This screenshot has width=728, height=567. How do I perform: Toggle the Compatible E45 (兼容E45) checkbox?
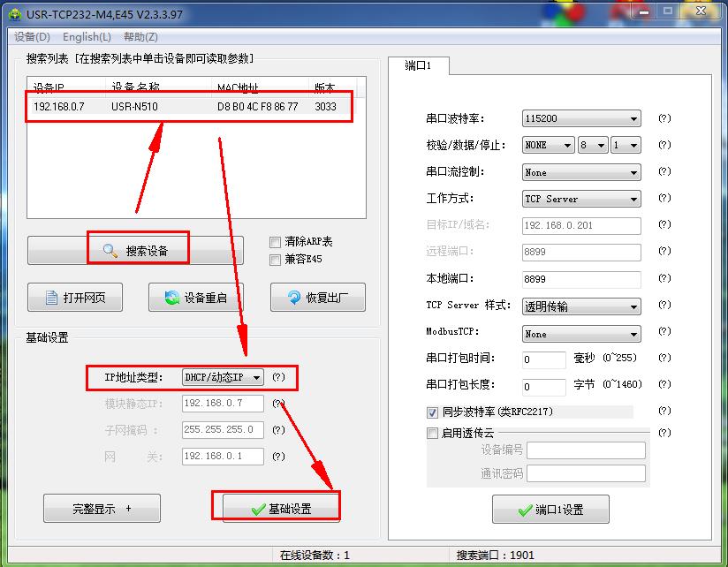click(275, 260)
